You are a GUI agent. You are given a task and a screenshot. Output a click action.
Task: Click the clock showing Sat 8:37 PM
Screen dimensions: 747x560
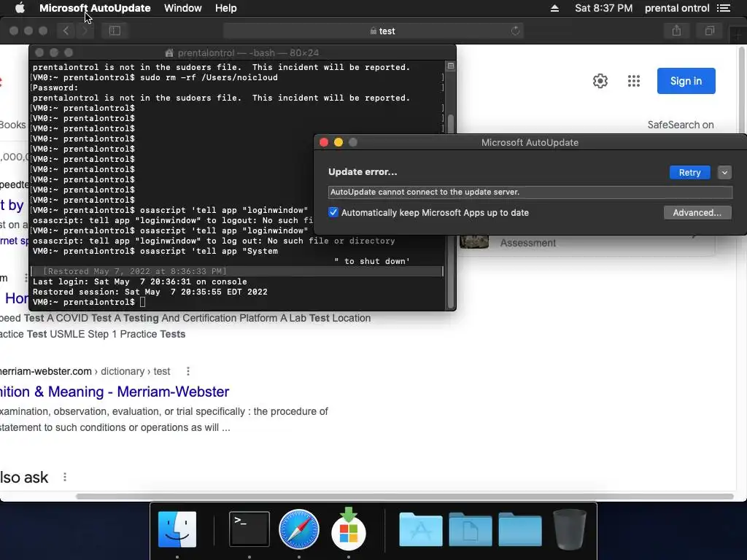pos(603,8)
